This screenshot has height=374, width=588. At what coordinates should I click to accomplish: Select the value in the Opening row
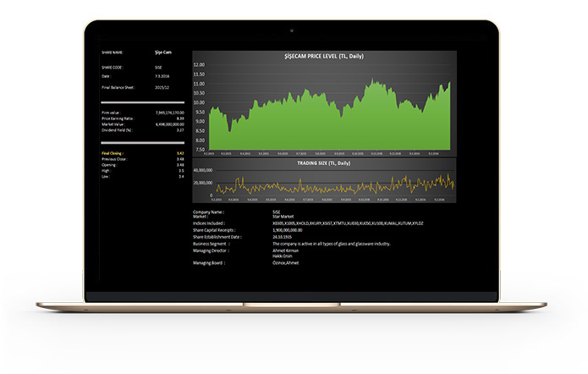tap(180, 165)
